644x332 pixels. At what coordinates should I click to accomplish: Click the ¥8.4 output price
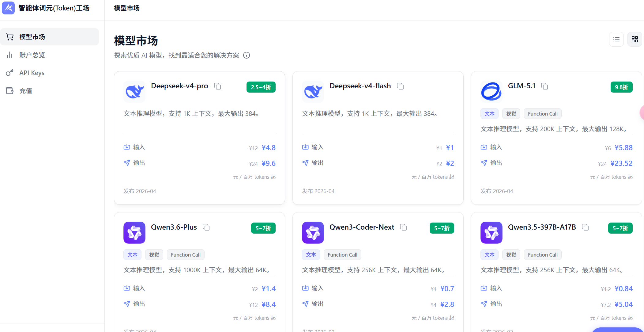pos(269,304)
